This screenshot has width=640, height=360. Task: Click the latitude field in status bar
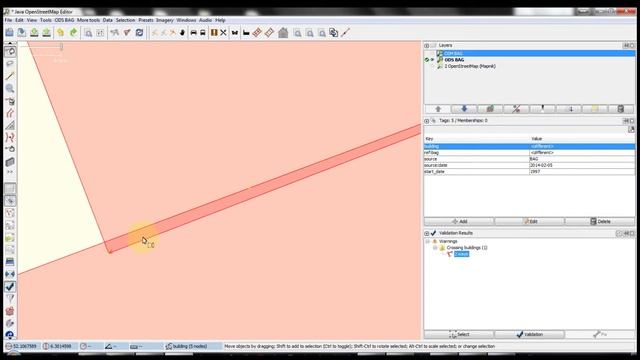tap(22, 346)
